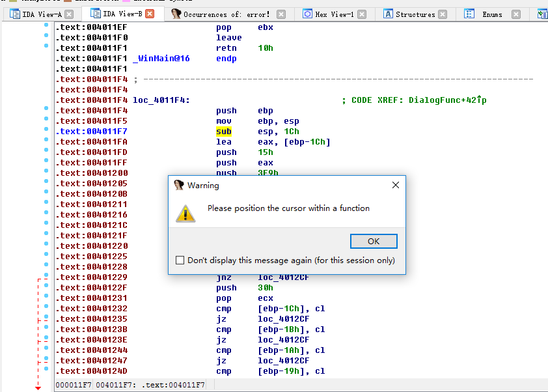
Task: Open the Structures tab
Action: [x=415, y=14]
